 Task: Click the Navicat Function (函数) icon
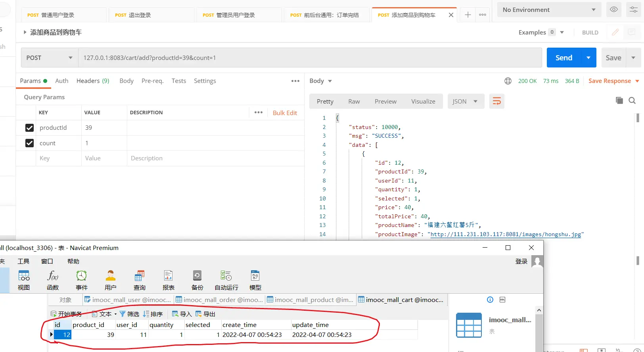point(53,280)
